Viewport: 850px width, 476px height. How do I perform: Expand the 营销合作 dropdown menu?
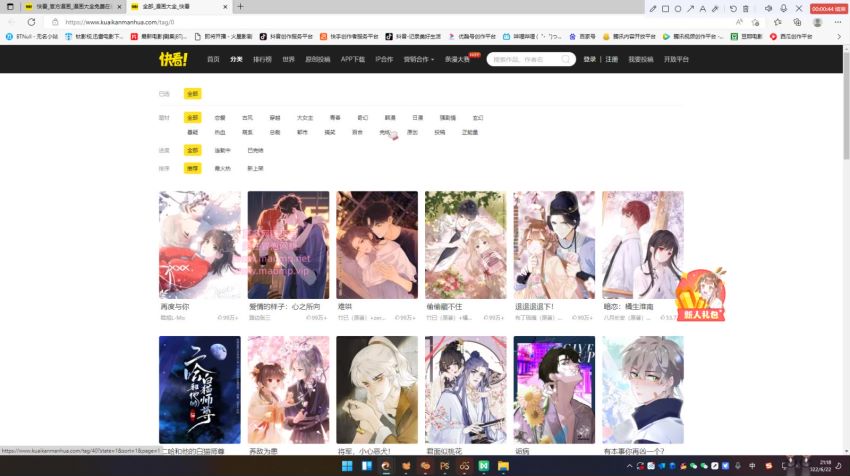[x=418, y=59]
